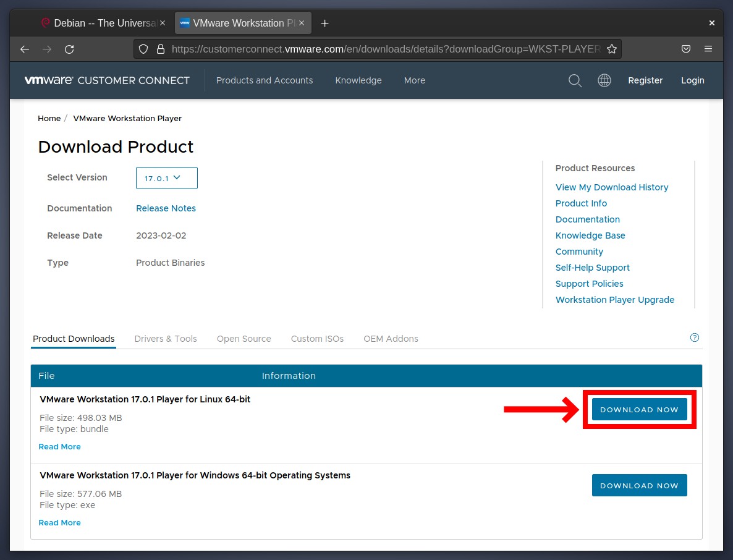Open Self-Help Support link
Image resolution: width=733 pixels, height=560 pixels.
click(592, 268)
